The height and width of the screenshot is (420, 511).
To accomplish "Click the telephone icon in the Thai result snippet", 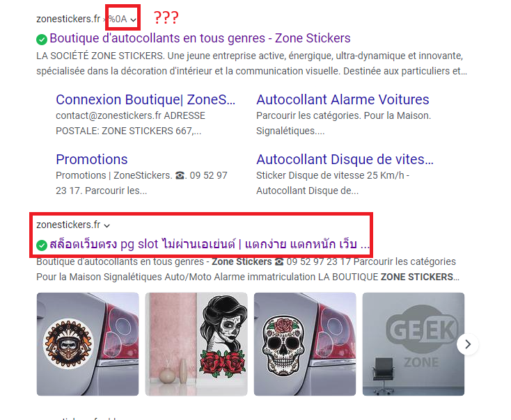I will click(279, 261).
